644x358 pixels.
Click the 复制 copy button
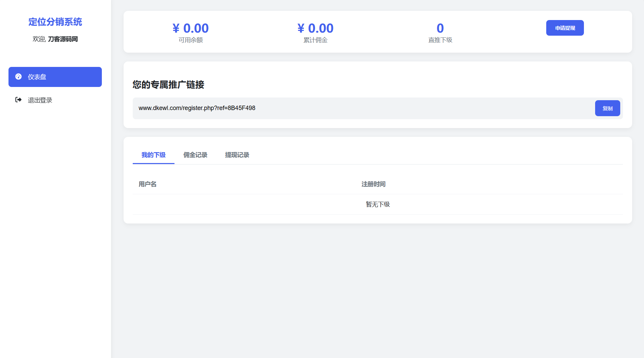[607, 108]
